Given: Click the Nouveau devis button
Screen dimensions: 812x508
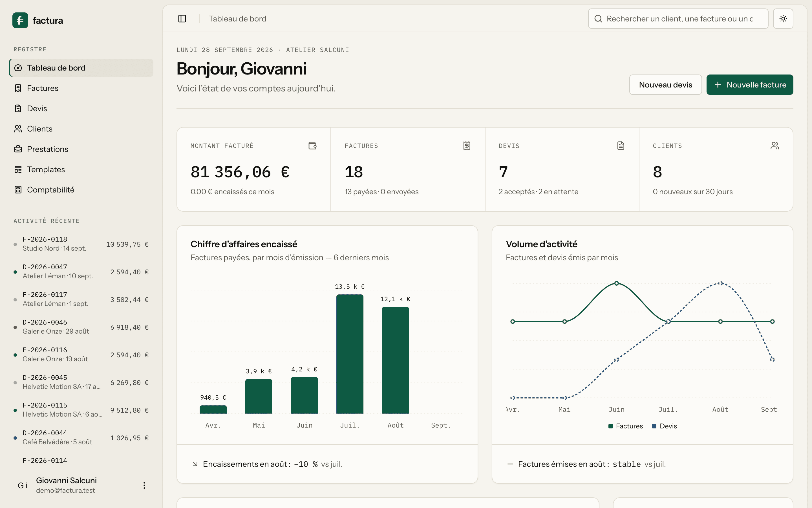Looking at the screenshot, I should 665,85.
